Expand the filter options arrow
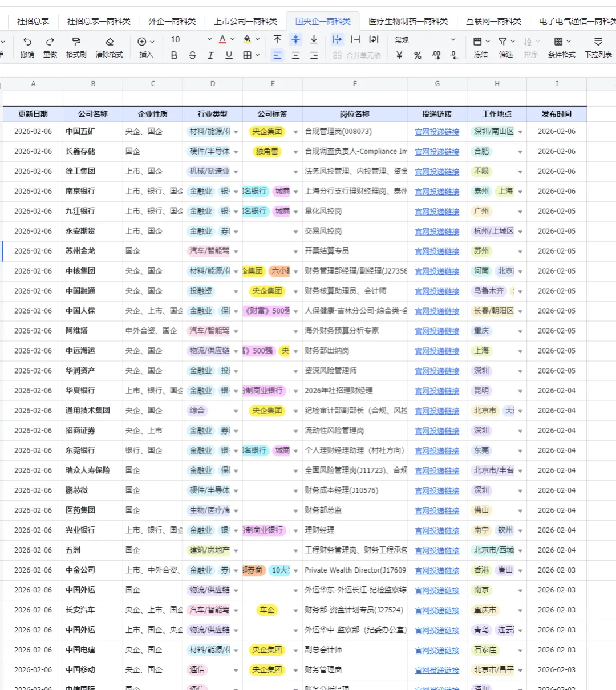 pyautogui.click(x=513, y=42)
